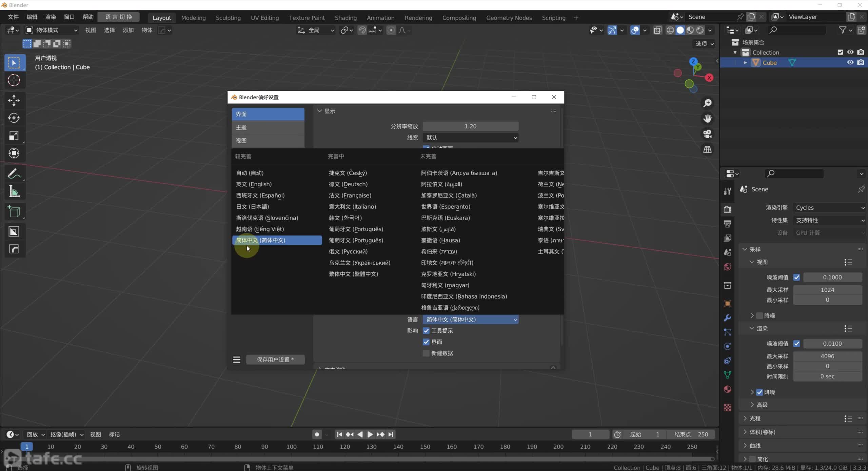868x471 pixels.
Task: Click frame 100 on the timeline ruler
Action: pos(291,447)
